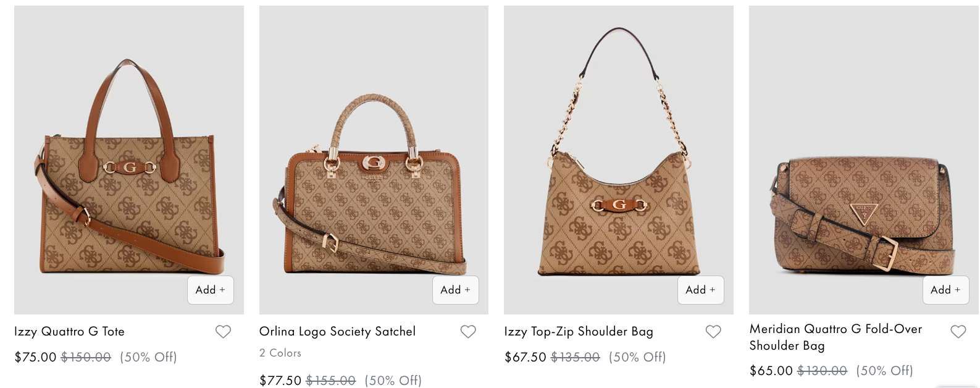Toggle heart for Meridian Quattro G Fold-Over bag
Viewport: 980px width, 388px height.
point(958,332)
